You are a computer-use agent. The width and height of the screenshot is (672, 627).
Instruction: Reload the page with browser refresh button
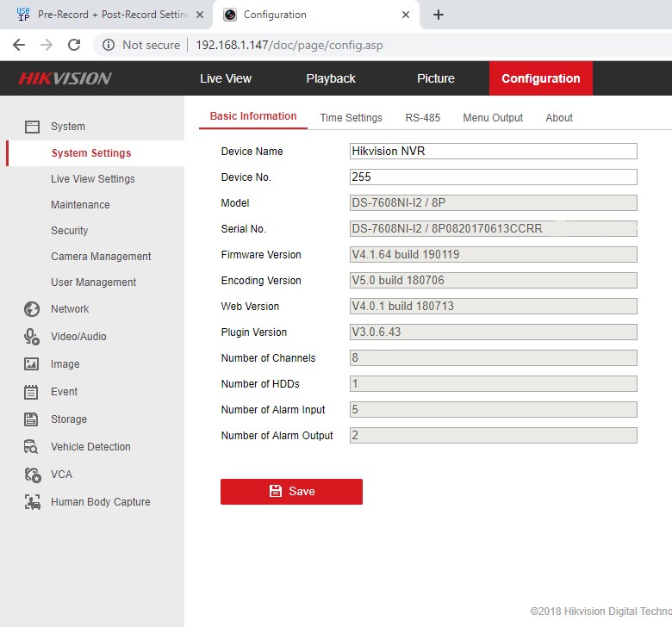[x=74, y=45]
